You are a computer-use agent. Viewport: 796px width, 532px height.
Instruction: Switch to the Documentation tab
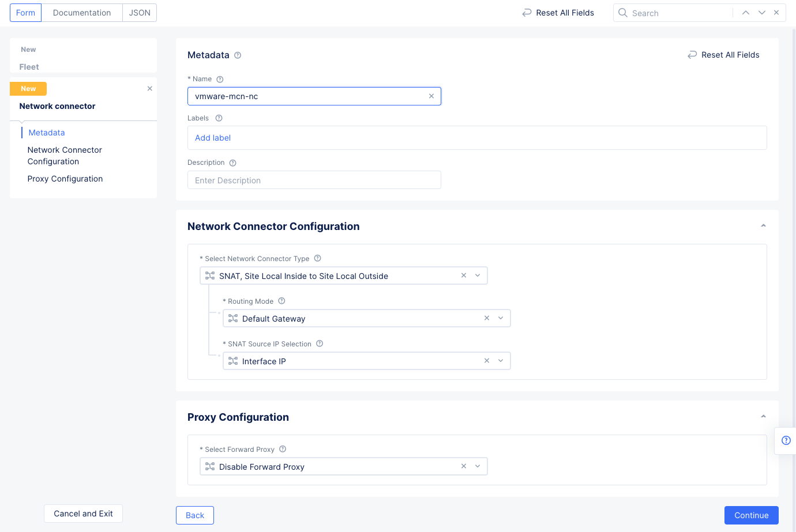click(x=82, y=13)
